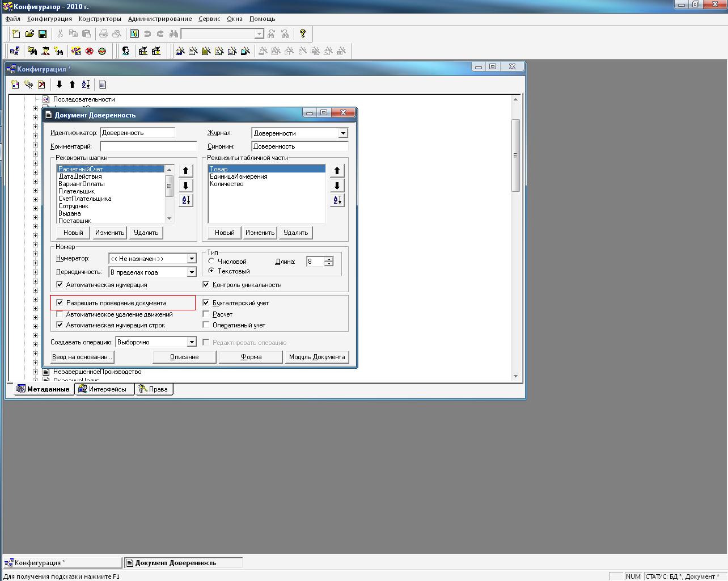Open the Администрирование menu
The height and width of the screenshot is (581, 728).
[x=160, y=19]
